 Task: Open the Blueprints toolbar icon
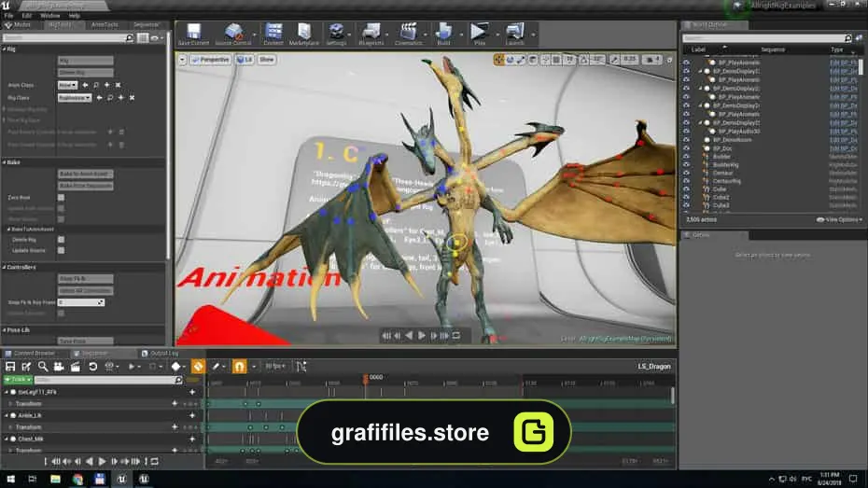coord(371,35)
